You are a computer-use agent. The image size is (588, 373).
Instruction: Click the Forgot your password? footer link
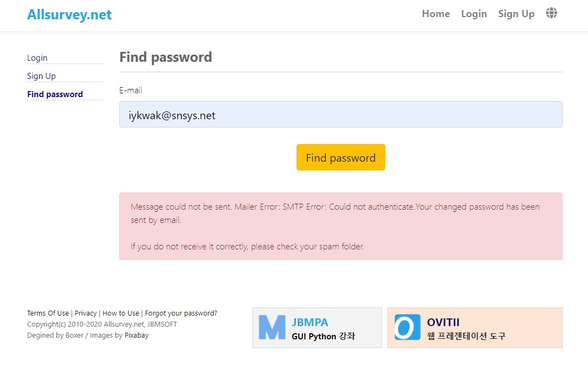point(181,313)
